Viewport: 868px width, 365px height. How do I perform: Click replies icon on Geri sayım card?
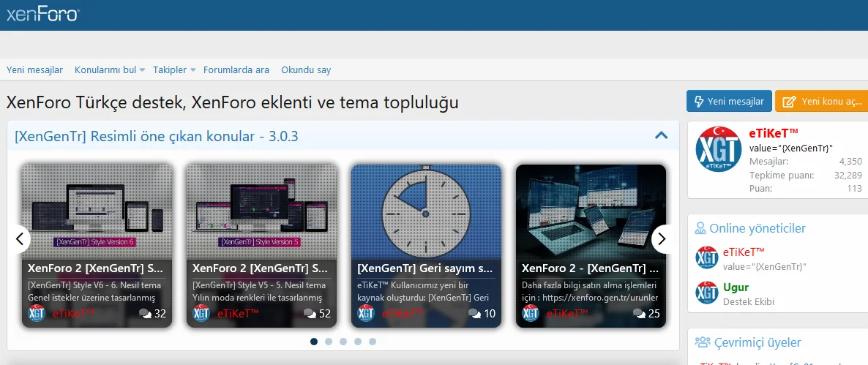click(x=474, y=314)
